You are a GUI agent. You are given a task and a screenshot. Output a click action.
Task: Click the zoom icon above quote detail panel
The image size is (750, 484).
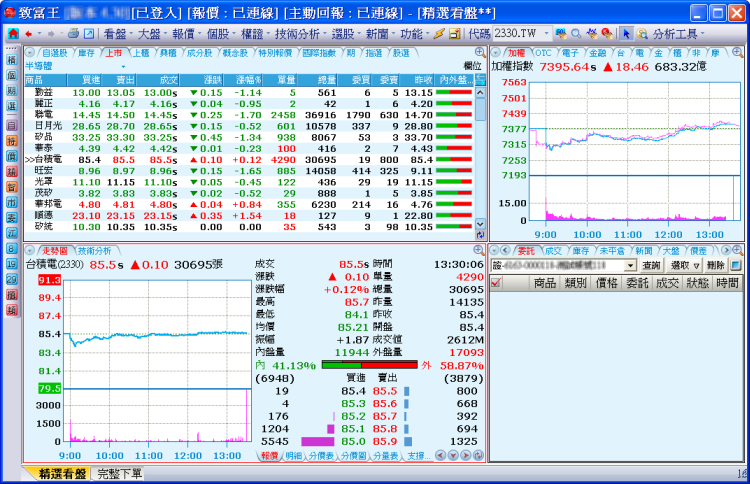[478, 251]
